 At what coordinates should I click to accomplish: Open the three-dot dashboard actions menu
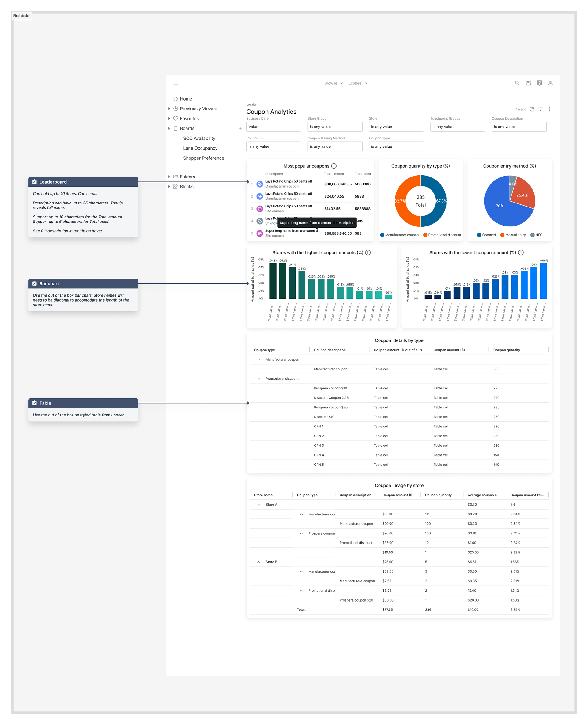point(549,109)
